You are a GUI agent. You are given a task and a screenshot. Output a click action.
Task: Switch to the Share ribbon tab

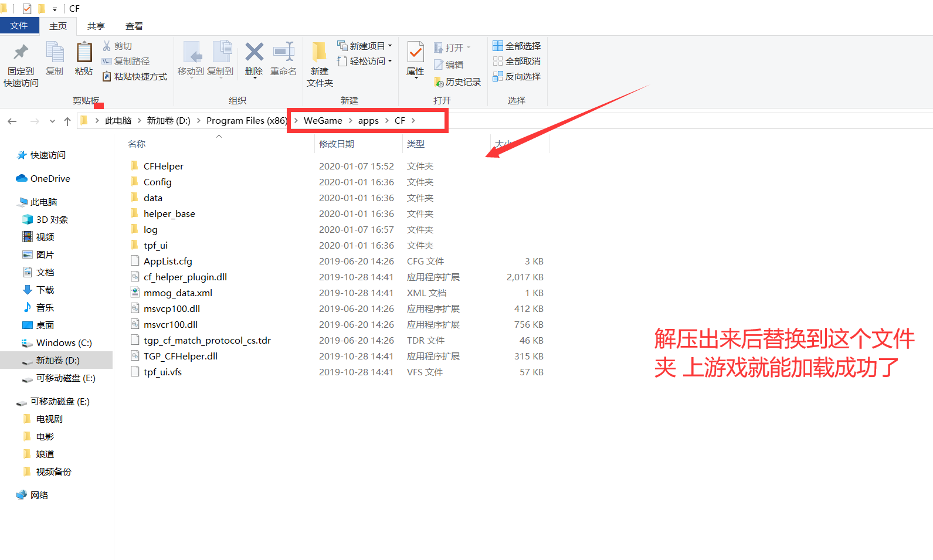coord(96,26)
